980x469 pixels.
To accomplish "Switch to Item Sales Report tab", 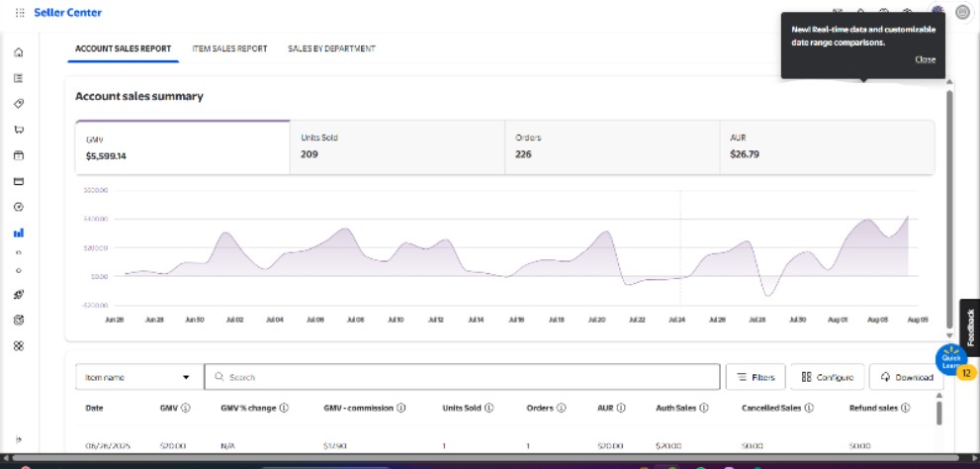I will [229, 48].
